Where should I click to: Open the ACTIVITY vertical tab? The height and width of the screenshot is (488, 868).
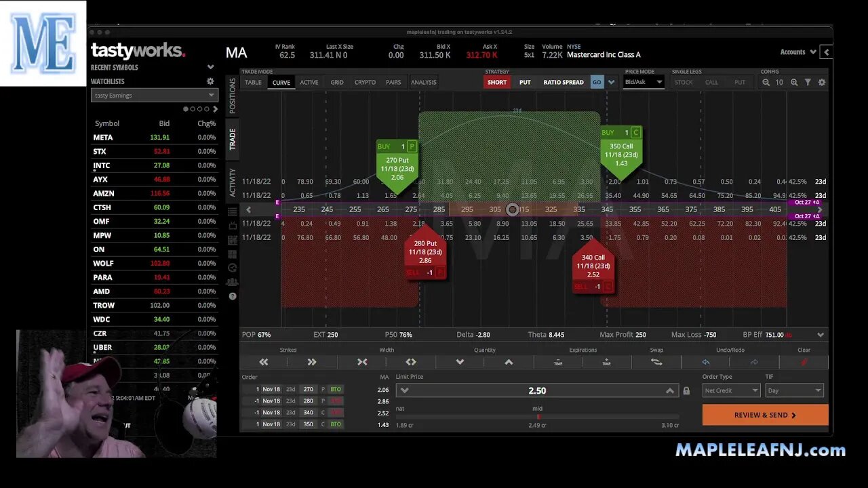click(x=233, y=183)
